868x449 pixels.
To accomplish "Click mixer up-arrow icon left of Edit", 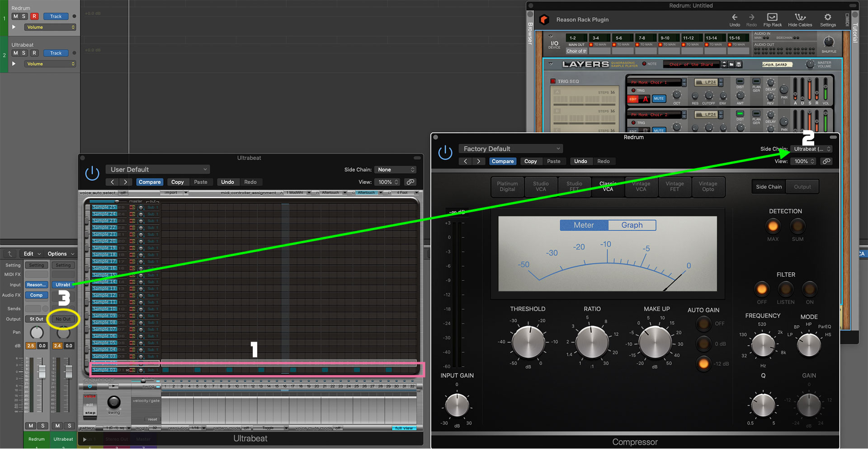I will point(10,254).
